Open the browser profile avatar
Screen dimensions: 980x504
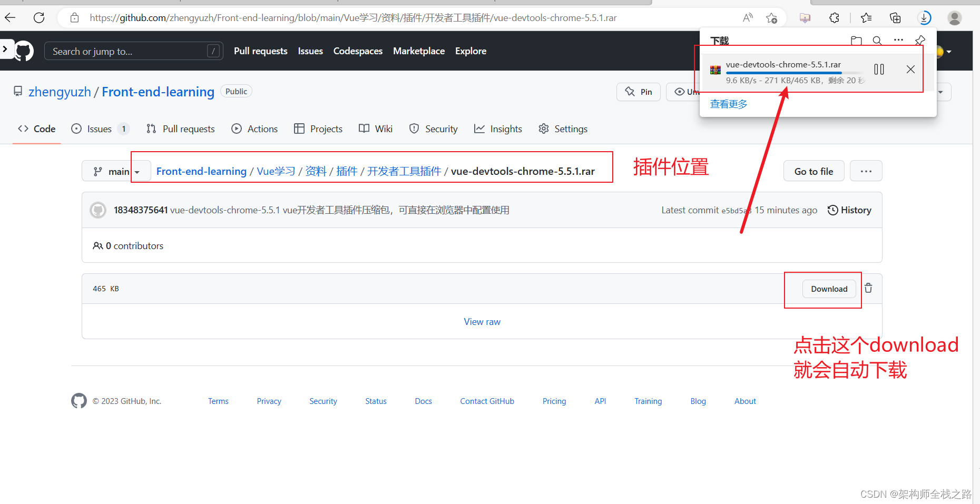(x=954, y=18)
